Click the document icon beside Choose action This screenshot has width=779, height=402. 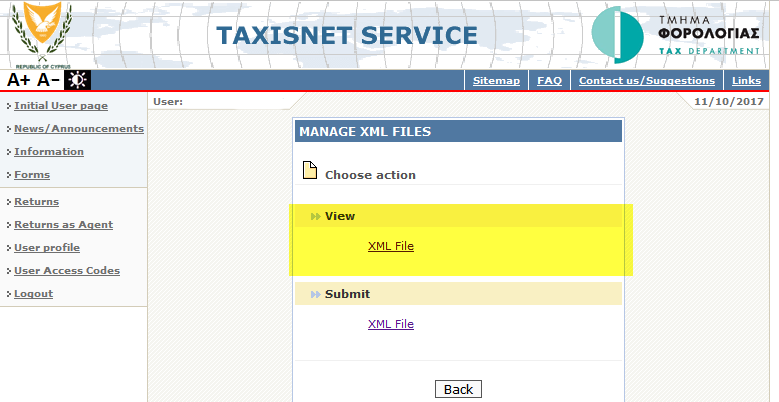point(310,171)
